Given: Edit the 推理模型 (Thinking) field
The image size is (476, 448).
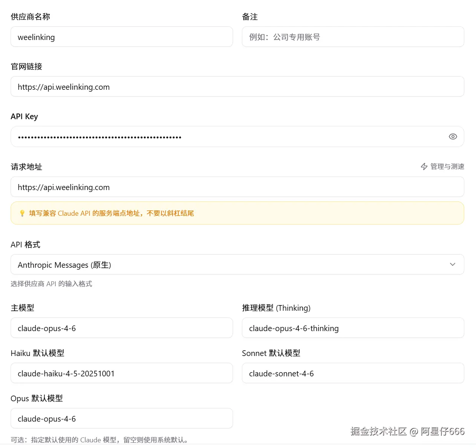Looking at the screenshot, I should pyautogui.click(x=353, y=328).
